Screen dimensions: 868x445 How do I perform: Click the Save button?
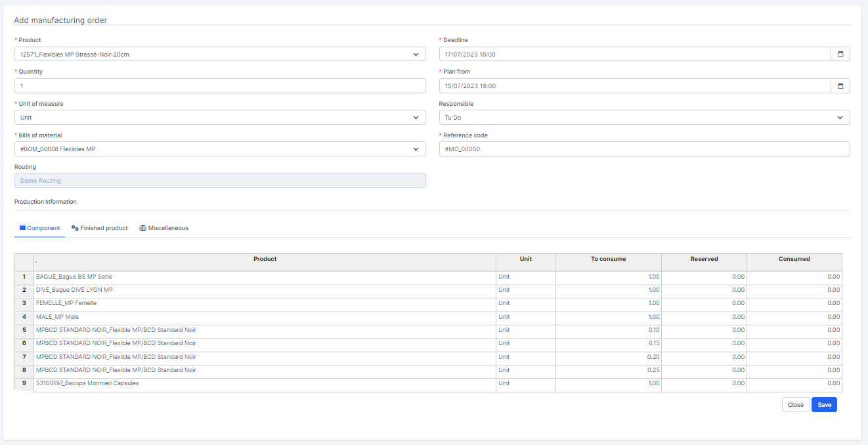pos(824,405)
